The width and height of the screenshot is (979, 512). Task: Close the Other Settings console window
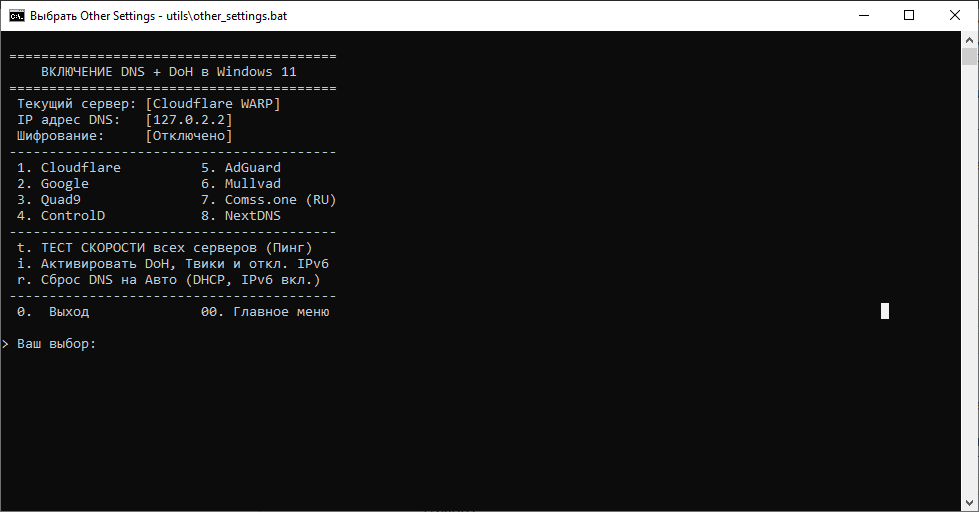click(x=955, y=16)
